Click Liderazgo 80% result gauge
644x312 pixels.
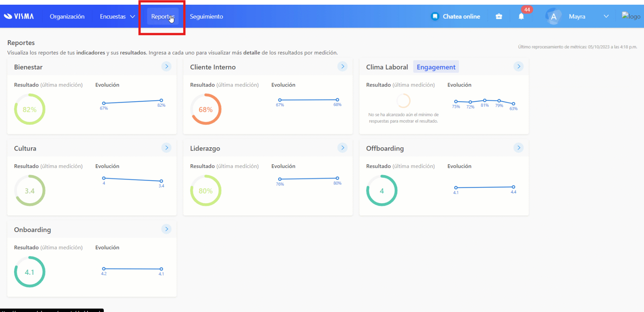point(206,191)
